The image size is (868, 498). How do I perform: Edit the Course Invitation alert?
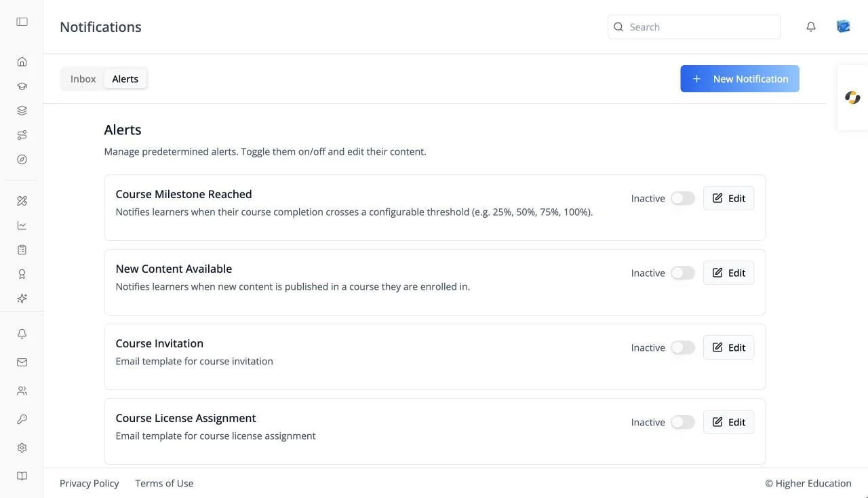coord(729,347)
